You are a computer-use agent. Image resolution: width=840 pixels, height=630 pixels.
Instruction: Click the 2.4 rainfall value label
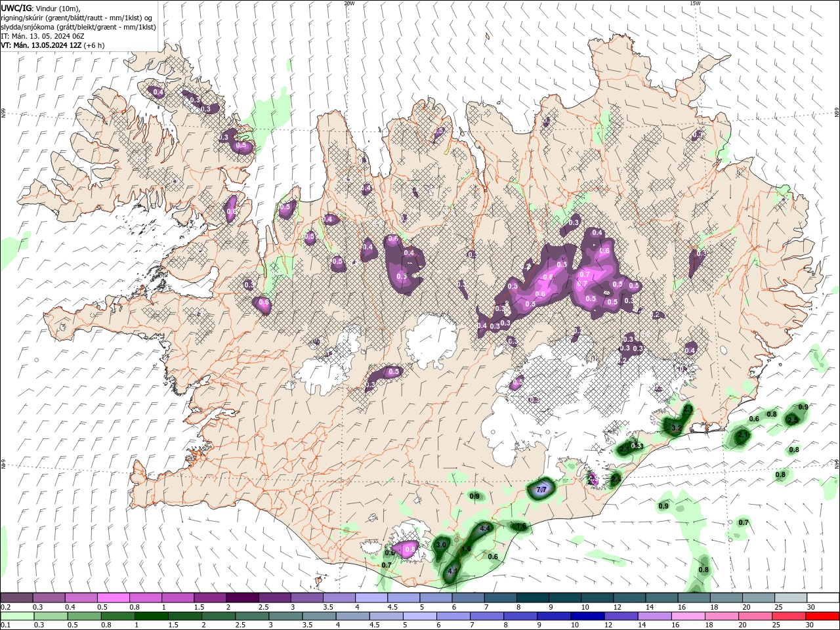[616, 479]
